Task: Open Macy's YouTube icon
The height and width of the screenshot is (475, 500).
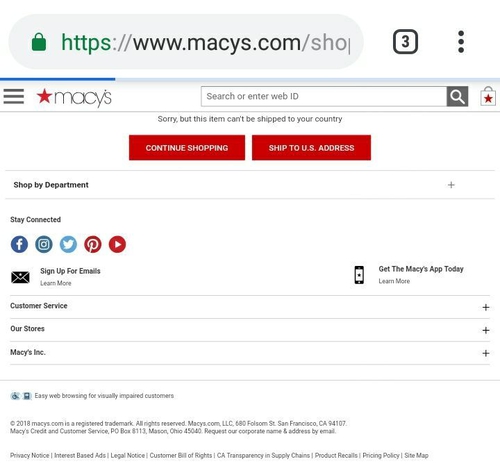Action: point(117,244)
